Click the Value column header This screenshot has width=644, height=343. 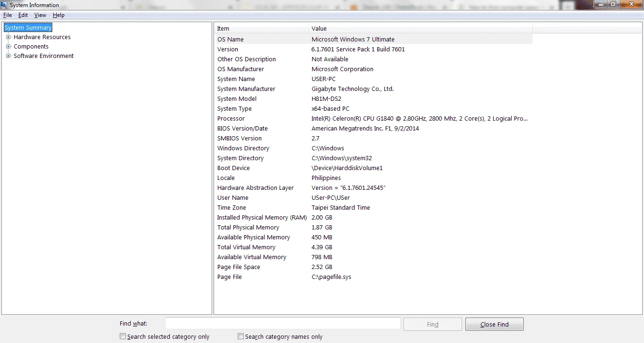click(x=421, y=29)
